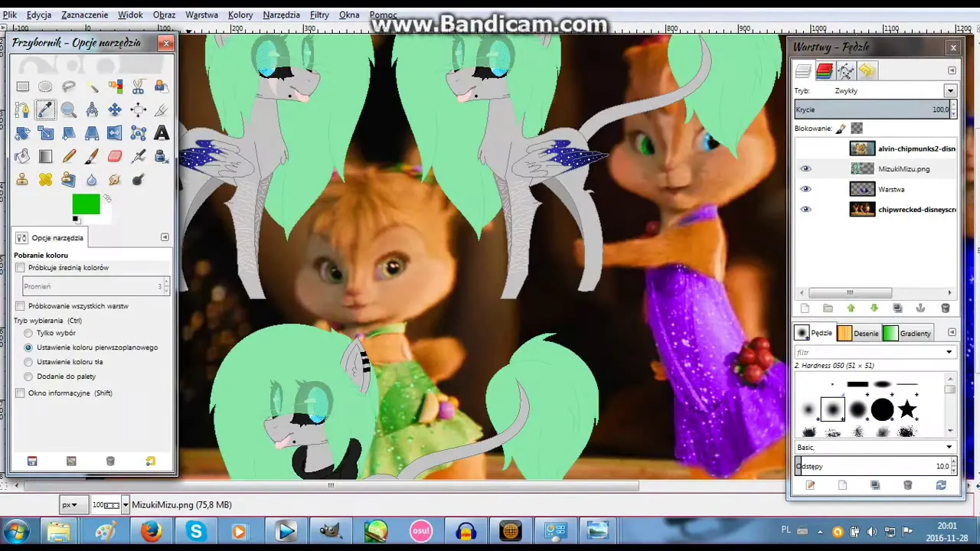Select the Zoom magnifier tool
980x551 pixels.
69,110
